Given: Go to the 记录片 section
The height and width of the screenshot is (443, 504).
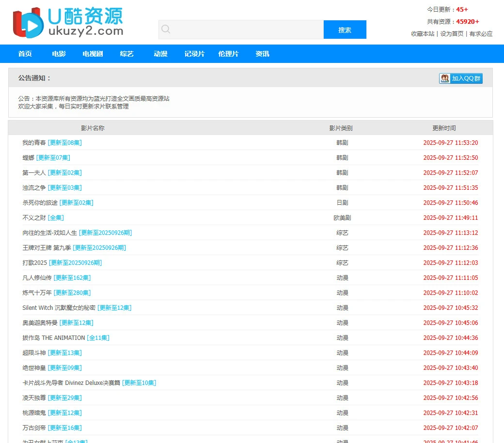Looking at the screenshot, I should pos(194,54).
